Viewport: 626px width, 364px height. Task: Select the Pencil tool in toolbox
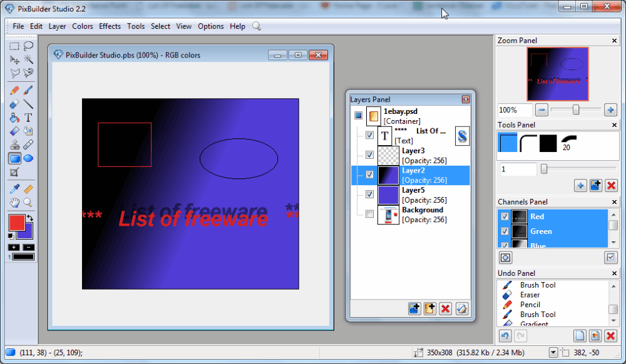point(14,91)
